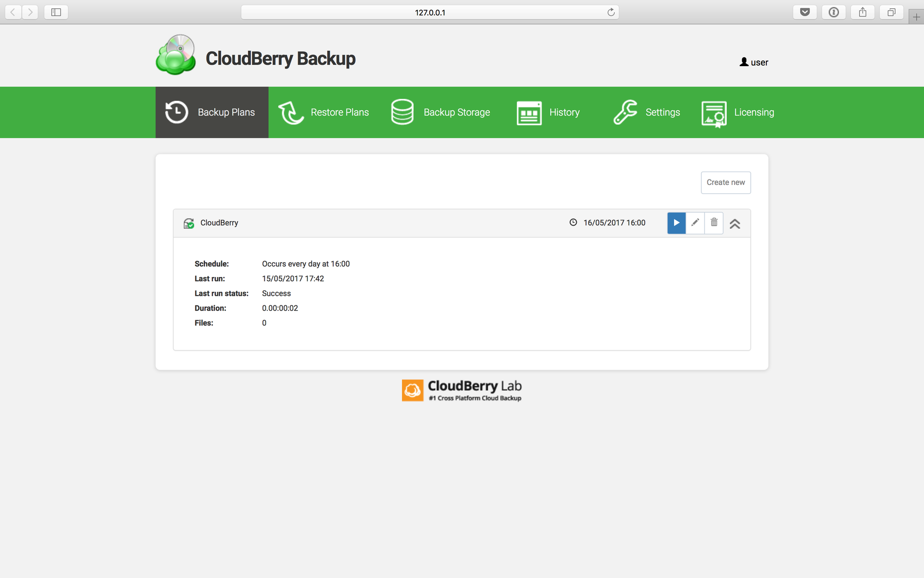Open the Settings tab
924x578 pixels.
point(646,112)
